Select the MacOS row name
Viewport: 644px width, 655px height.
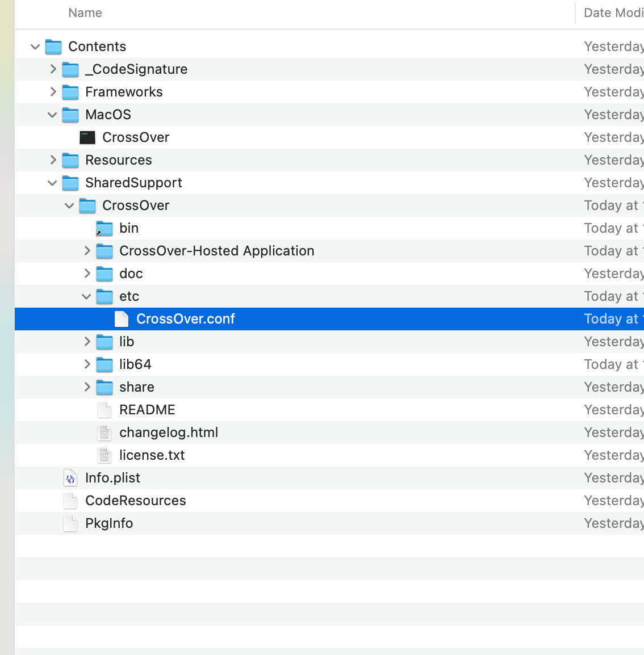[x=108, y=115]
